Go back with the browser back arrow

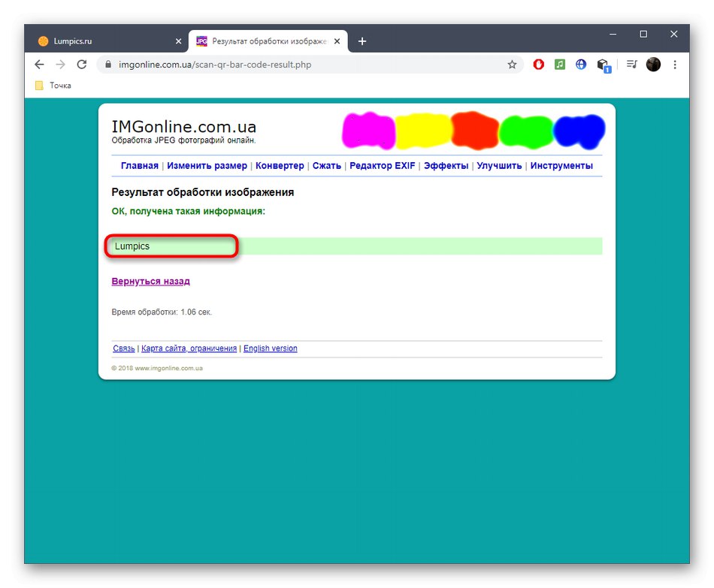[39, 65]
